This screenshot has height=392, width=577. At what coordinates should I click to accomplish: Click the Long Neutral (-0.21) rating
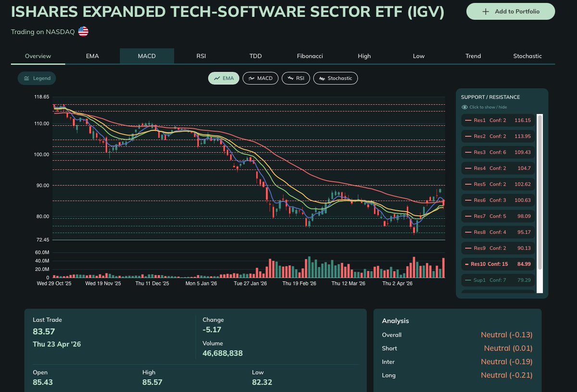[x=507, y=375]
